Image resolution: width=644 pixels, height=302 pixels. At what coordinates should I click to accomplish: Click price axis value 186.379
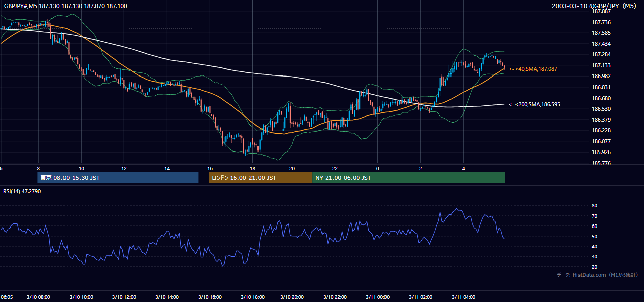(x=601, y=120)
